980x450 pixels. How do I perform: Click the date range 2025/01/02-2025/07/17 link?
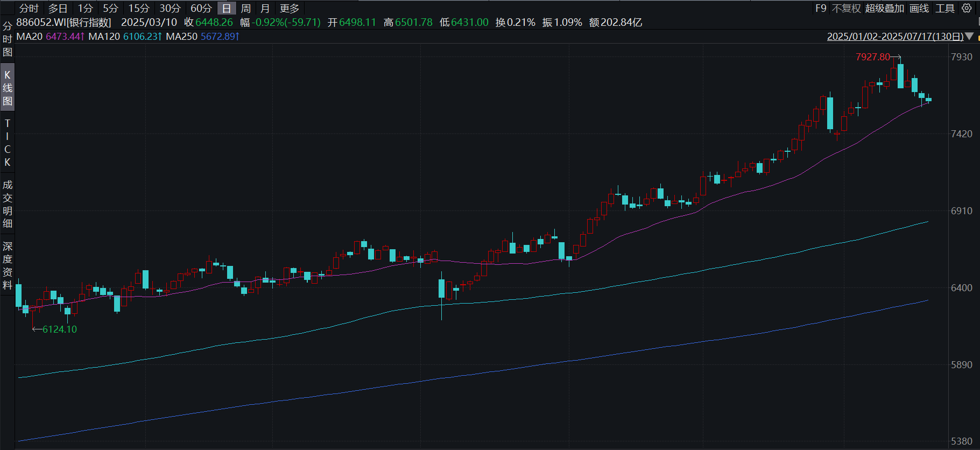(896, 37)
